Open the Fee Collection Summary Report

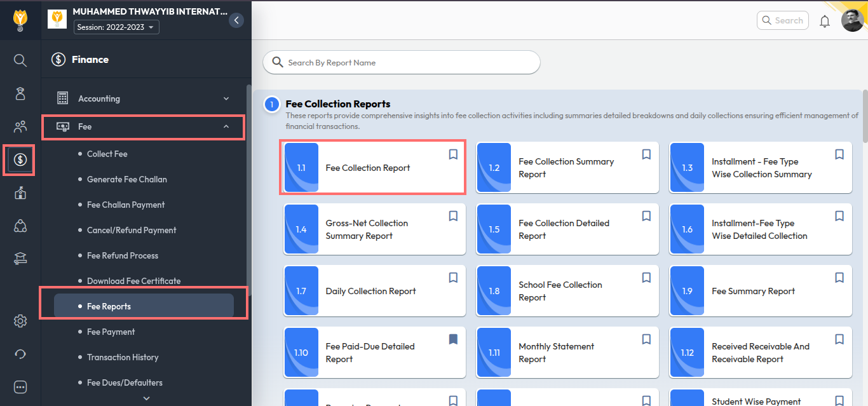pyautogui.click(x=566, y=168)
